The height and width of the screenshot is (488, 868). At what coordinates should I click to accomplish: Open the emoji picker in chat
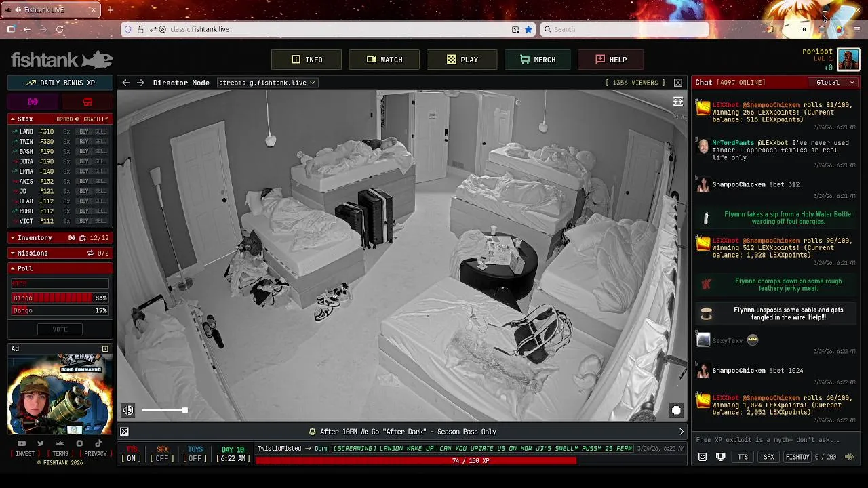tap(703, 457)
